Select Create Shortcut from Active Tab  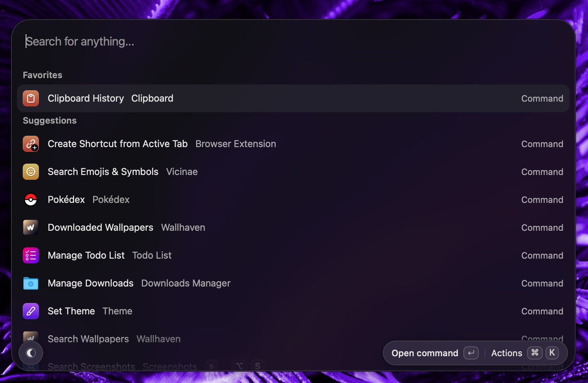(x=293, y=144)
